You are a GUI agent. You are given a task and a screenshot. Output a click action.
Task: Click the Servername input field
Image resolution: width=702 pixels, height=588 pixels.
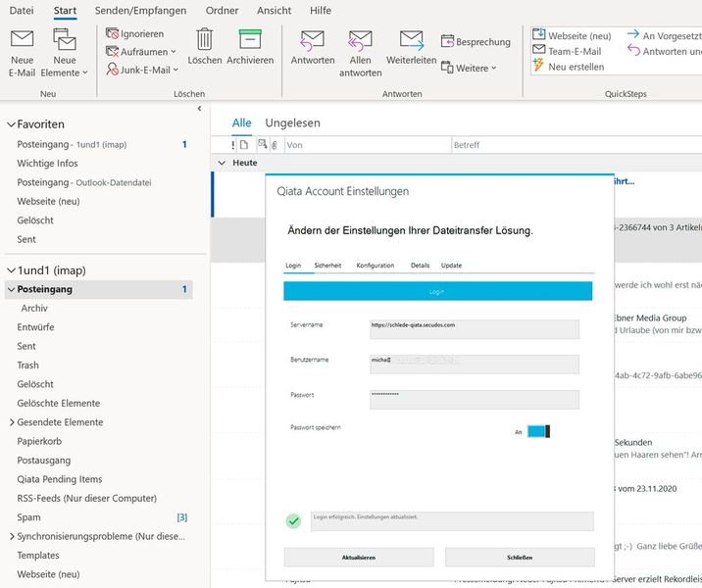point(474,328)
